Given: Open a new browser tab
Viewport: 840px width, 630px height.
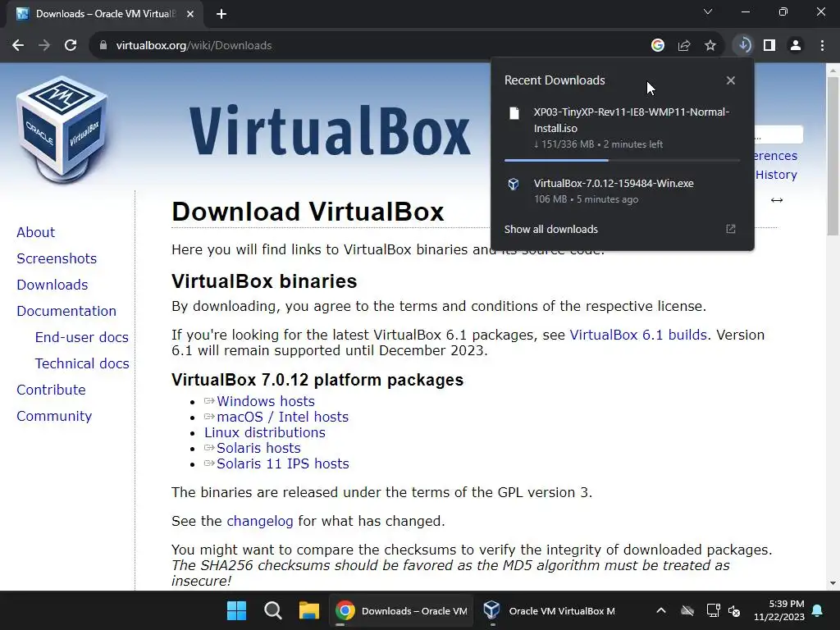Looking at the screenshot, I should pos(221,14).
